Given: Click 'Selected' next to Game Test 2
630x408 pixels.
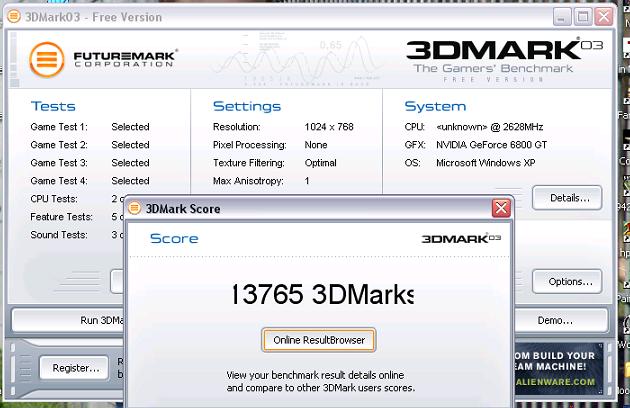Looking at the screenshot, I should [x=130, y=145].
